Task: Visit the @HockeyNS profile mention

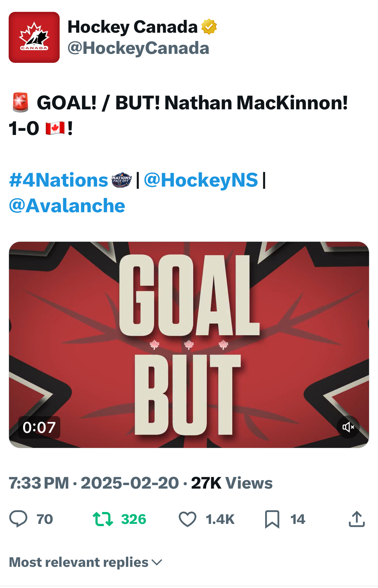Action: (x=201, y=180)
